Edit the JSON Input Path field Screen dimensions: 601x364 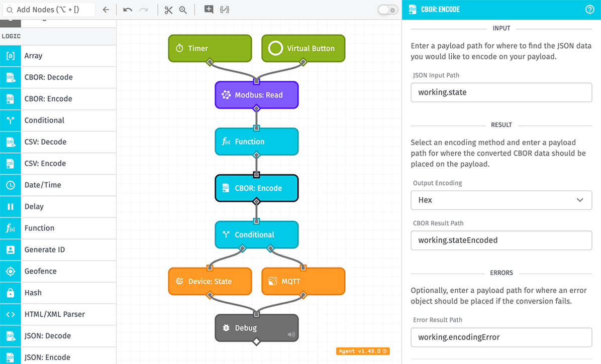pyautogui.click(x=501, y=92)
